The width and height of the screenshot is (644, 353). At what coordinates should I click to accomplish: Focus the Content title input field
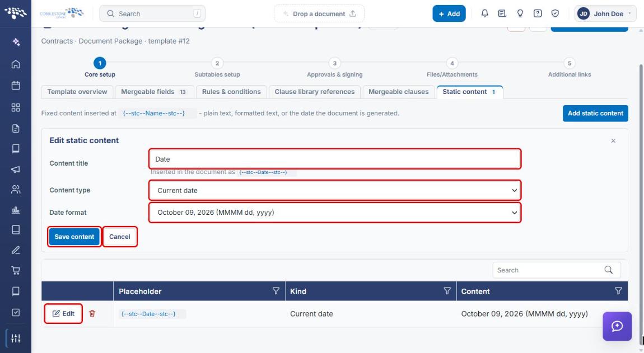[335, 159]
